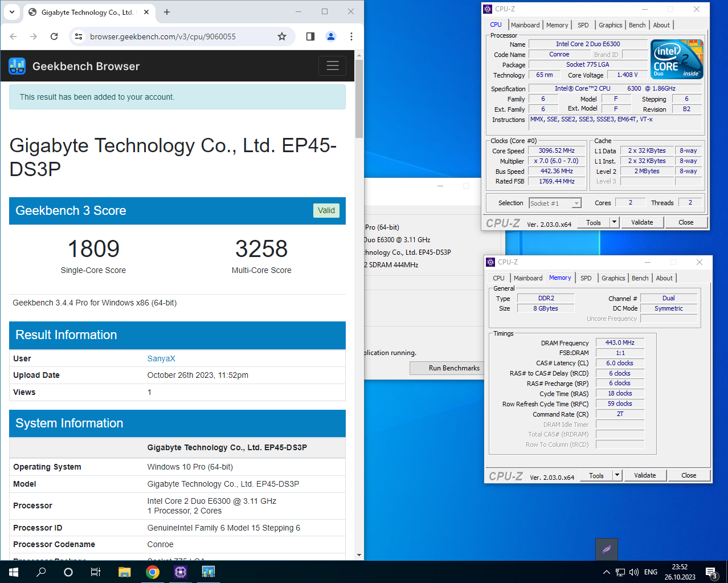Image resolution: width=728 pixels, height=583 pixels.
Task: View site information icon in address bar
Action: pos(79,36)
